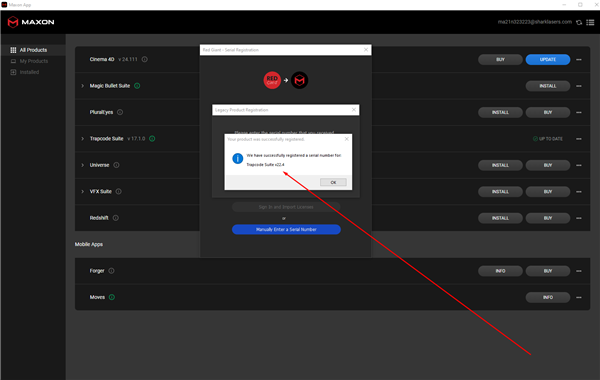This screenshot has width=600, height=380.
Task: Click the info icon beside Cinema 4D
Action: point(145,59)
